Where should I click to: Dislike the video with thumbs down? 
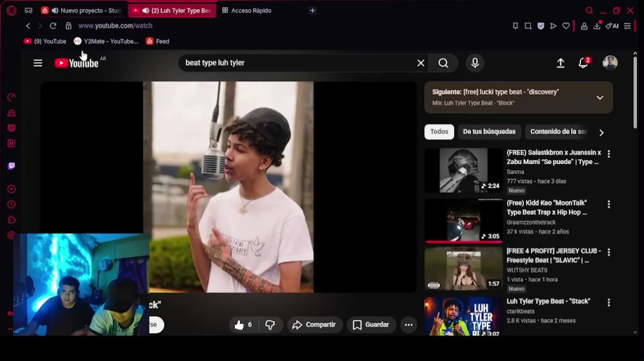point(270,325)
